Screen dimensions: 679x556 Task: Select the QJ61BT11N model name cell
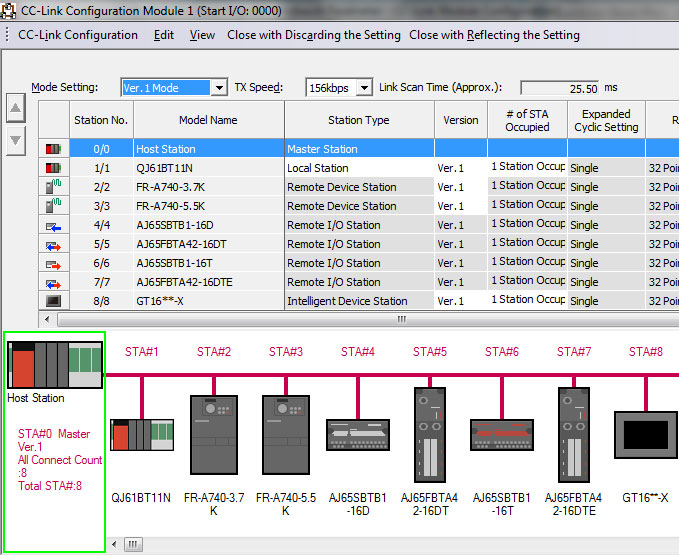coord(208,168)
